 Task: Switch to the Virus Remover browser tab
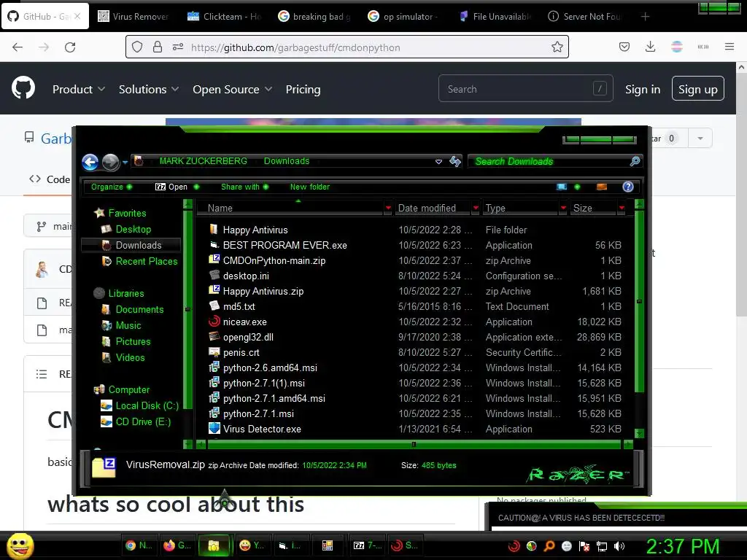pyautogui.click(x=133, y=16)
